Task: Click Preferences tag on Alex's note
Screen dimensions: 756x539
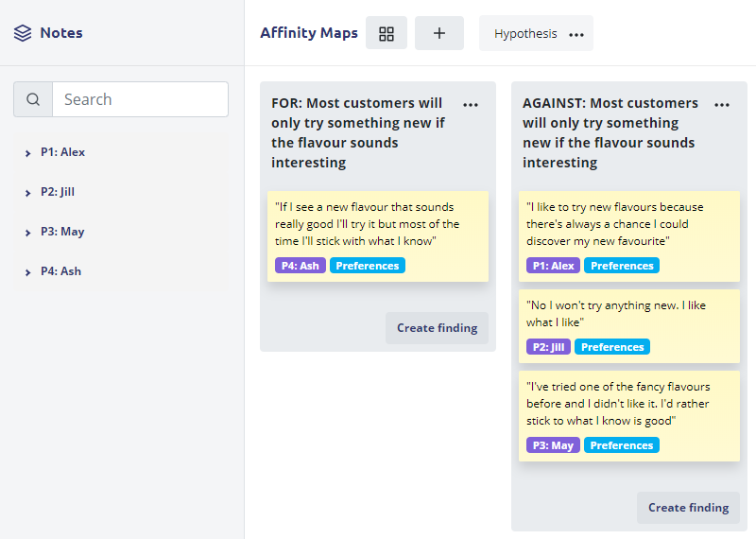Action: point(622,266)
